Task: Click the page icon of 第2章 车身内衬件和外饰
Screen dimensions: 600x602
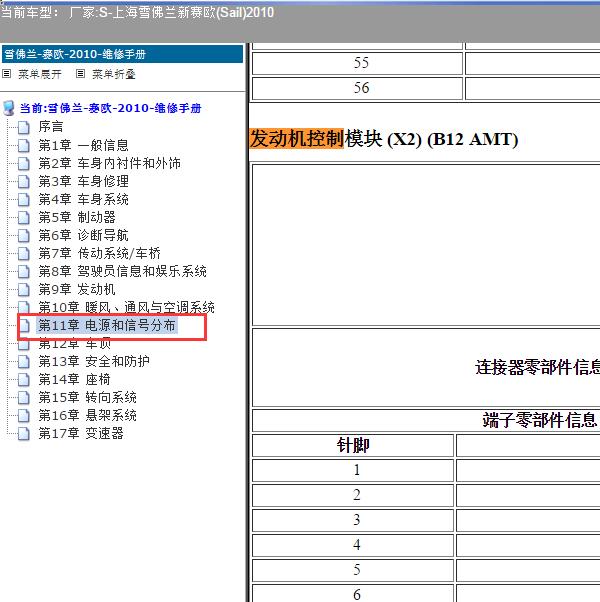Action: tap(24, 163)
